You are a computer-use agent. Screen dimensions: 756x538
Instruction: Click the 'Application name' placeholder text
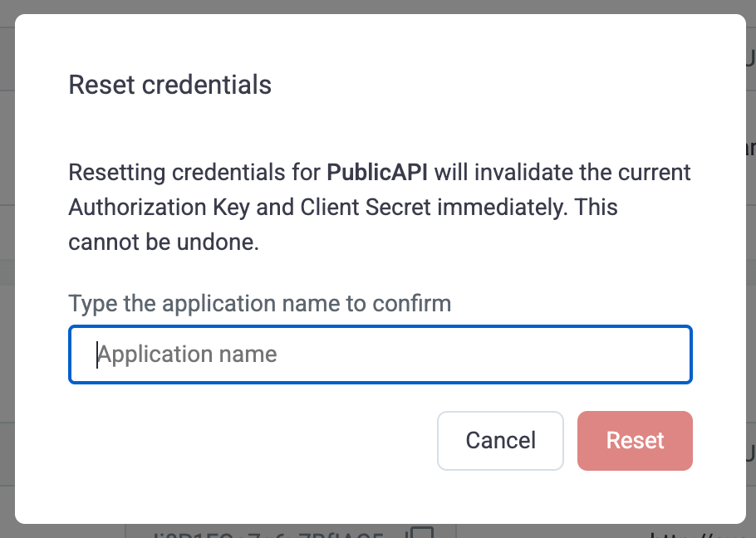(x=187, y=355)
